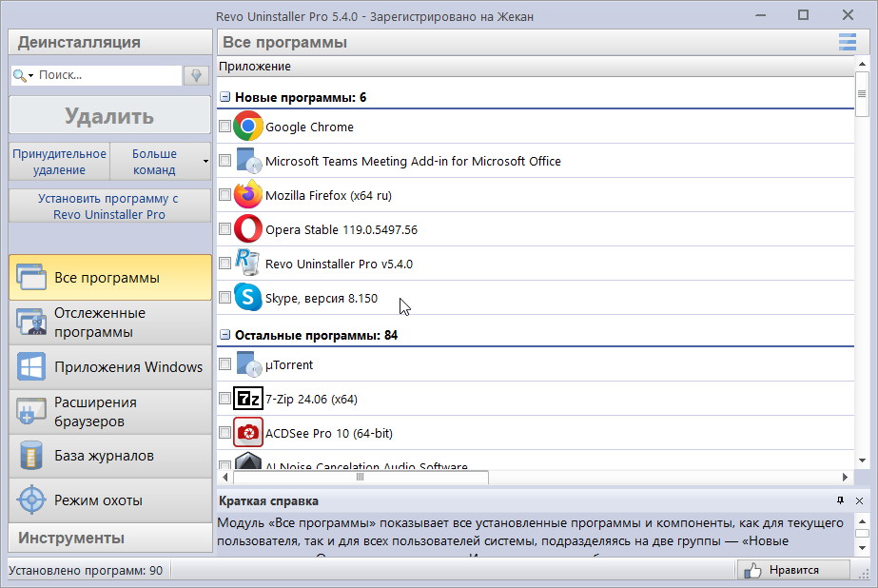
Task: Collapse the Новые программы group
Action: click(224, 97)
